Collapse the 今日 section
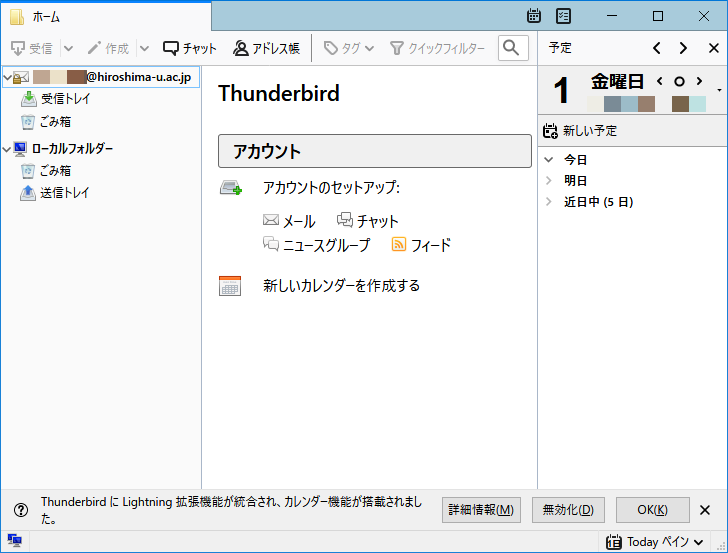728x553 pixels. (549, 160)
